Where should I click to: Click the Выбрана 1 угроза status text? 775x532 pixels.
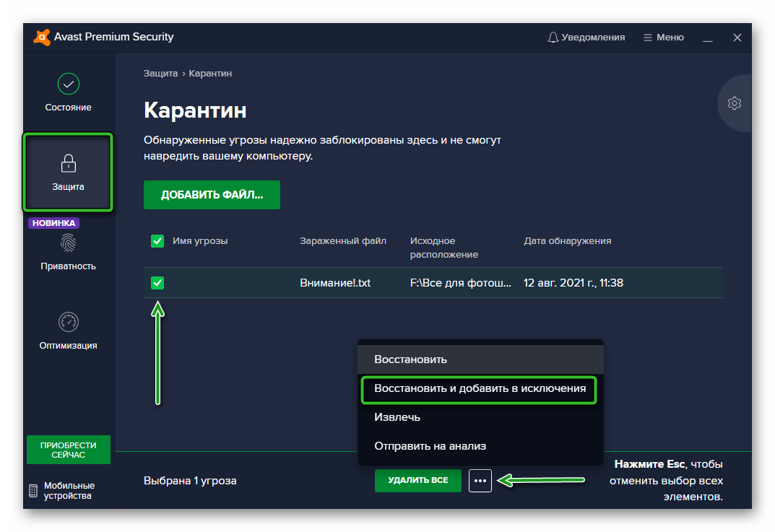[190, 481]
